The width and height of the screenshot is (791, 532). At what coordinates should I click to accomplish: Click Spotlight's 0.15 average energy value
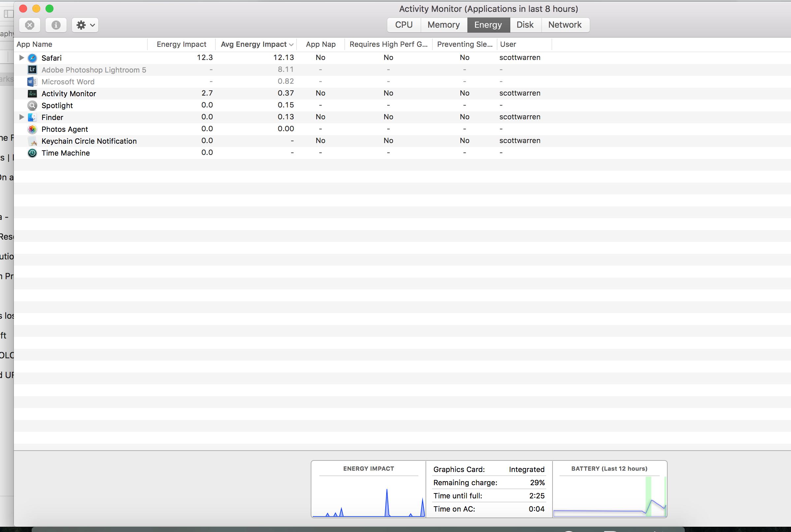[286, 105]
